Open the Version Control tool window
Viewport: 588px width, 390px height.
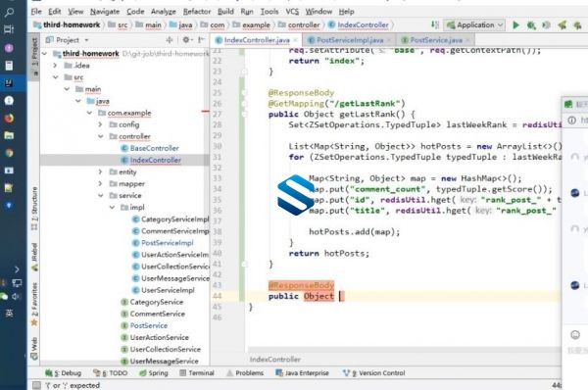coord(374,373)
